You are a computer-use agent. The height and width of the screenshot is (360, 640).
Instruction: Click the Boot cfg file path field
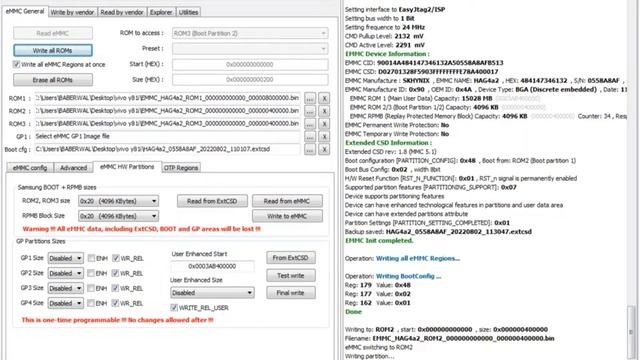[x=167, y=149]
